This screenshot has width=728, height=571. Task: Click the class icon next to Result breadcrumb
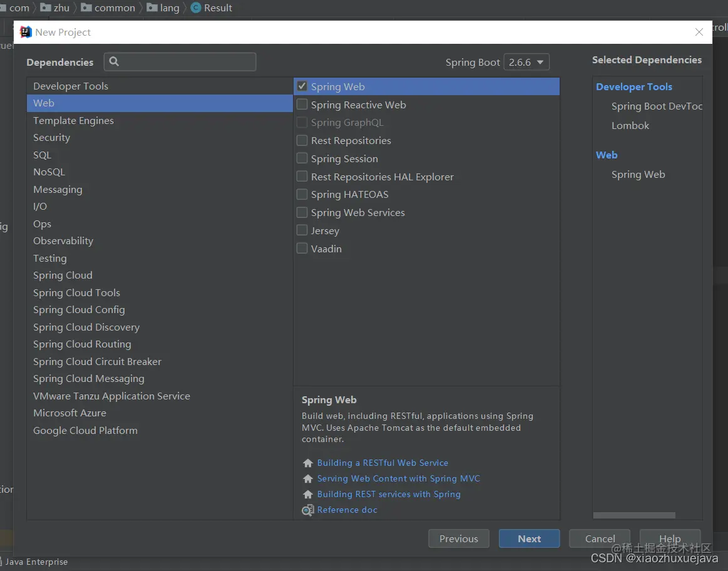(x=196, y=8)
